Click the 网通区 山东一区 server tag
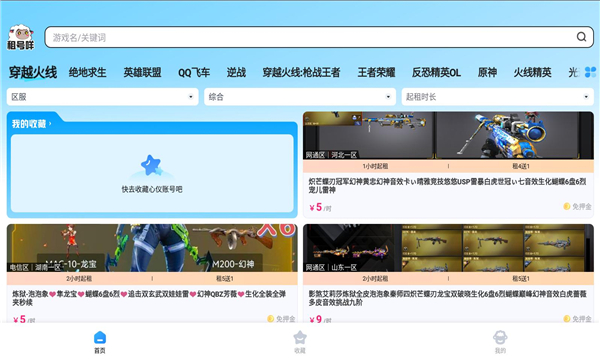This screenshot has height=360, width=600. coord(331,267)
